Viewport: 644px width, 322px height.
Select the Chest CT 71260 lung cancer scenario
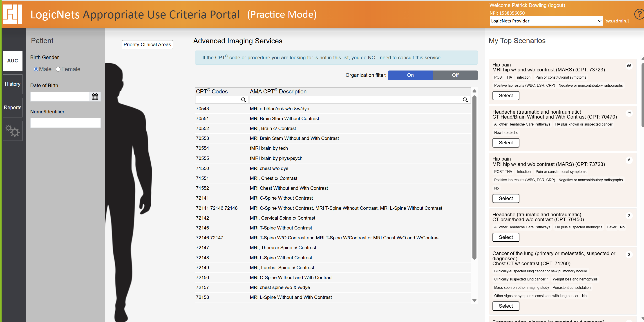tap(506, 306)
